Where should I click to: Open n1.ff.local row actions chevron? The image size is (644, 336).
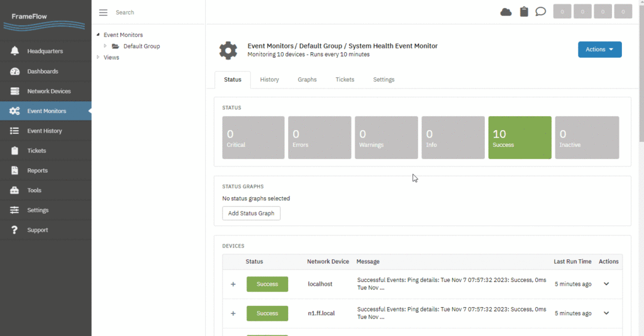point(606,313)
